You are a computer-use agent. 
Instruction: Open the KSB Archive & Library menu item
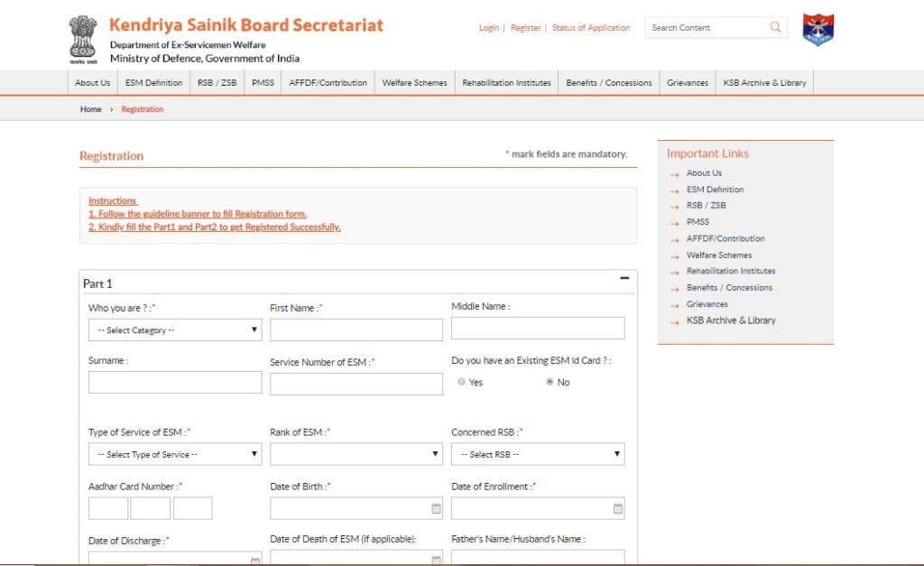(x=764, y=82)
